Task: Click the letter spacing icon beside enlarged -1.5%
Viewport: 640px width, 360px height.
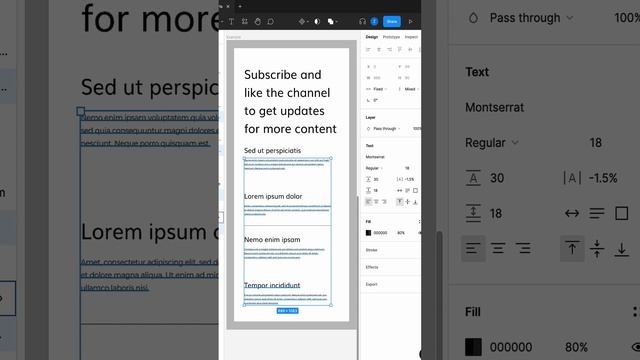Action: click(x=572, y=178)
